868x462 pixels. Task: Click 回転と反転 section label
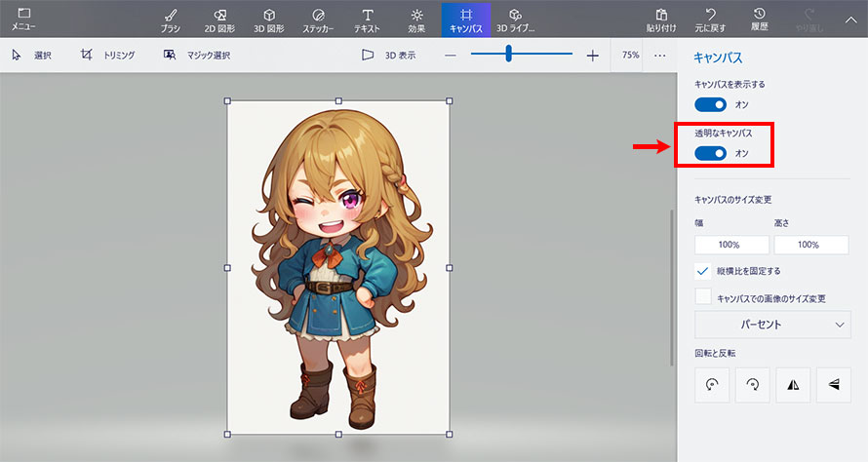pos(715,353)
